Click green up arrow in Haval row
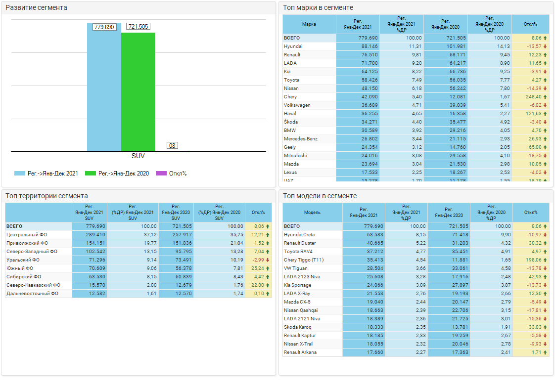Viewport: 555px width, 392px height. click(x=545, y=114)
